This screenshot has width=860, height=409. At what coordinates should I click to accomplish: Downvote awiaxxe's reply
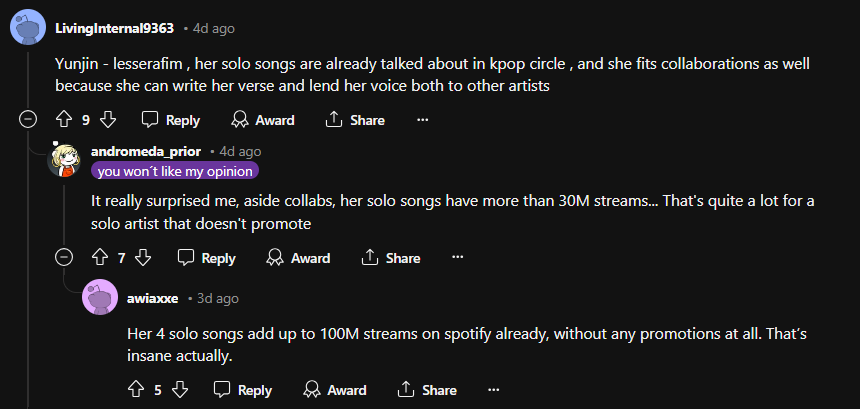pos(179,390)
